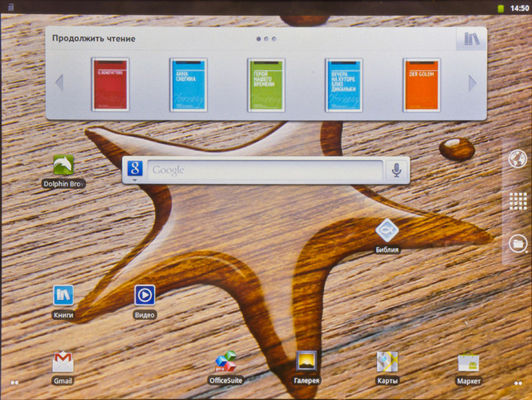This screenshot has height=400, width=532.
Task: Open the Герой нашего времени book
Action: (x=266, y=85)
